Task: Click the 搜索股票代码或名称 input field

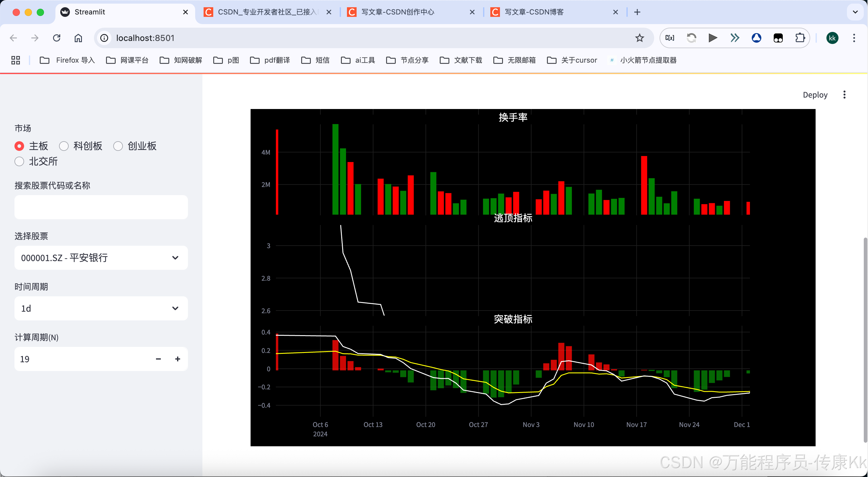Action: [x=101, y=207]
